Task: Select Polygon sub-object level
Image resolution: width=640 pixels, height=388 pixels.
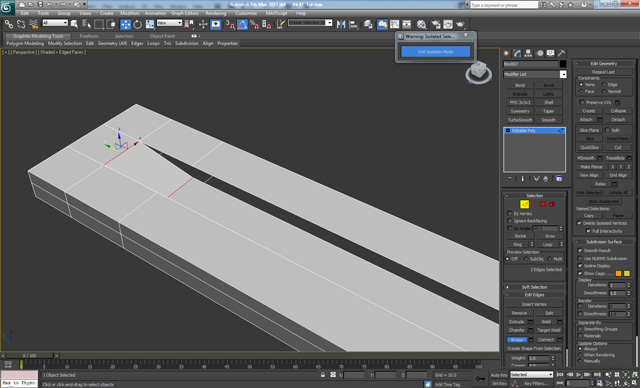Action: (543, 204)
